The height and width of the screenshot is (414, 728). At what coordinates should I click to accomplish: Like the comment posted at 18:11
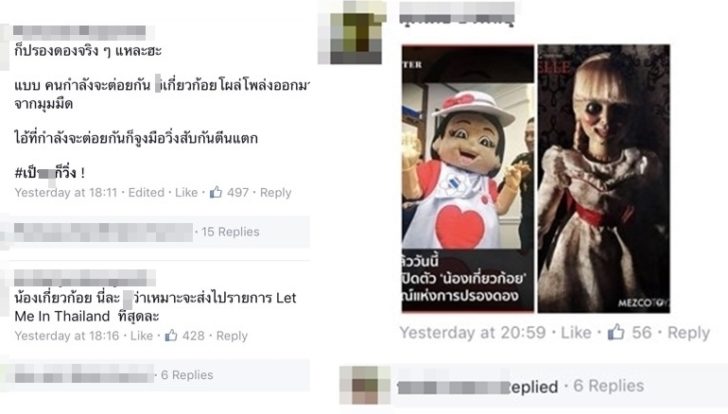coord(186,192)
